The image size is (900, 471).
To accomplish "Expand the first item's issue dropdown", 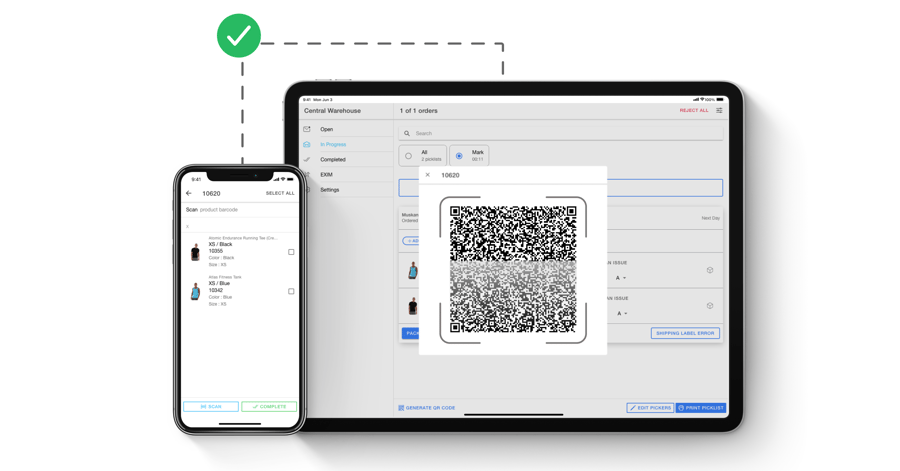I will pos(622,278).
